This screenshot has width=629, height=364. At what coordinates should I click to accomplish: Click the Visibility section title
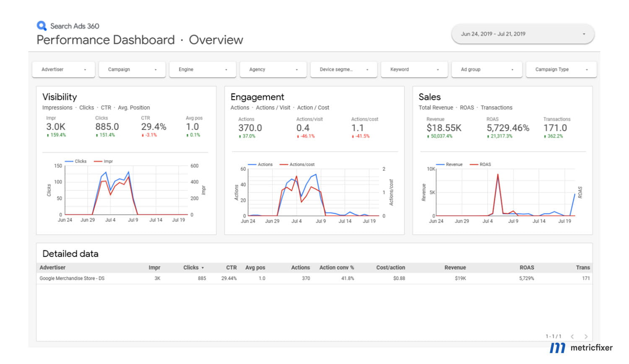click(x=60, y=97)
